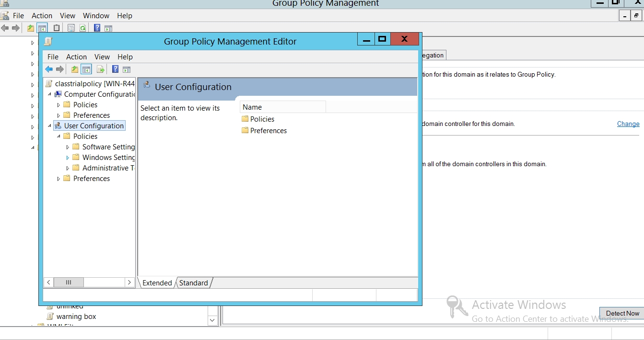Expand Policies under Computer Configuration
644x340 pixels.
click(x=59, y=105)
